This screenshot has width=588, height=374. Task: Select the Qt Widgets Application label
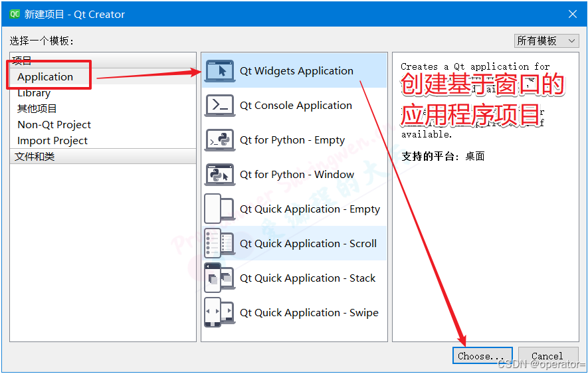coord(296,71)
